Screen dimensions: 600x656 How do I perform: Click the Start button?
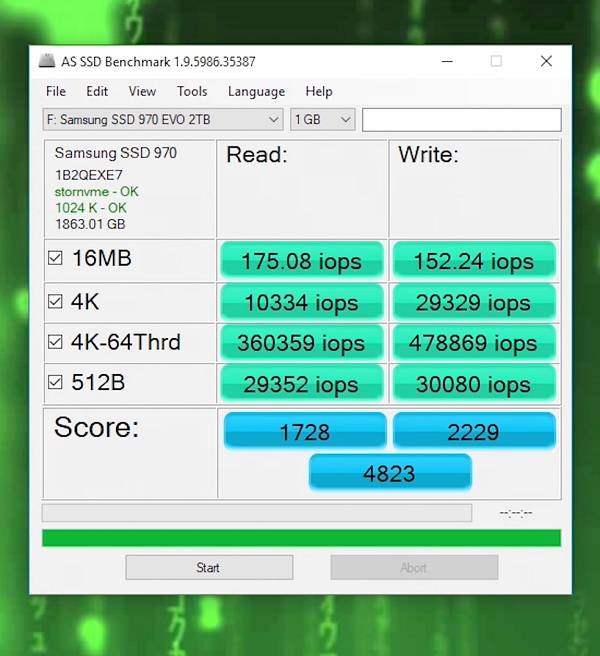click(209, 567)
